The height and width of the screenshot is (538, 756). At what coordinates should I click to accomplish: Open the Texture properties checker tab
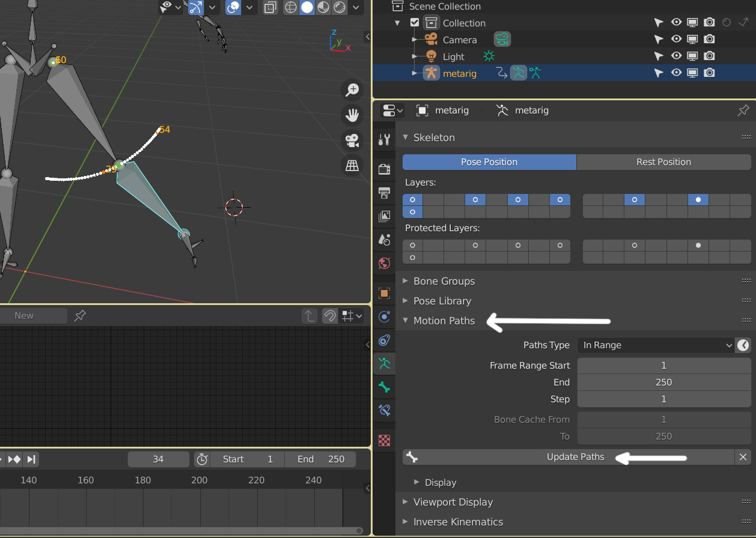pos(385,440)
